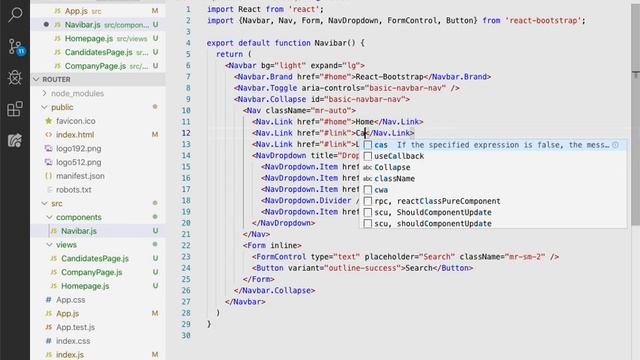Place cursor on 'React-Bootstrap' brand text

point(389,77)
